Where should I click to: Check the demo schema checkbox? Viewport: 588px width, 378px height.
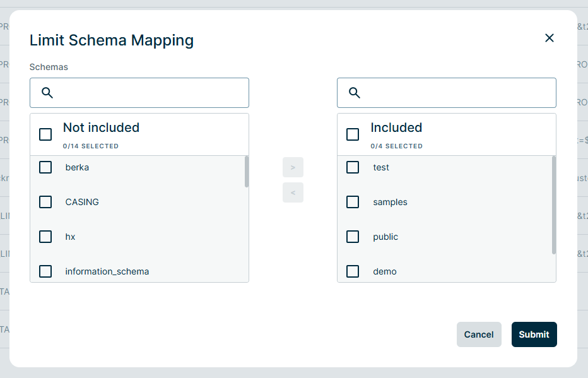click(x=352, y=271)
